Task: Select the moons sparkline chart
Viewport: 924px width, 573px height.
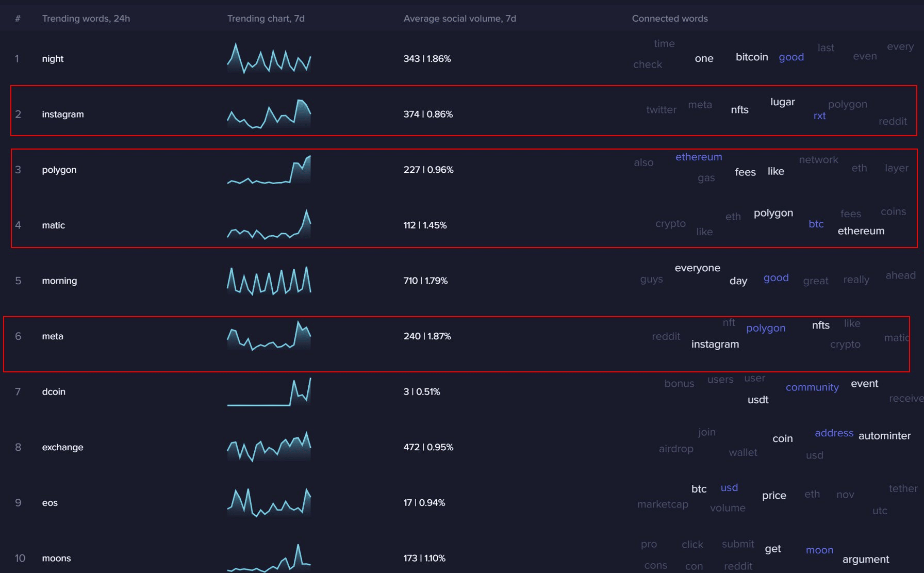Action: tap(269, 558)
